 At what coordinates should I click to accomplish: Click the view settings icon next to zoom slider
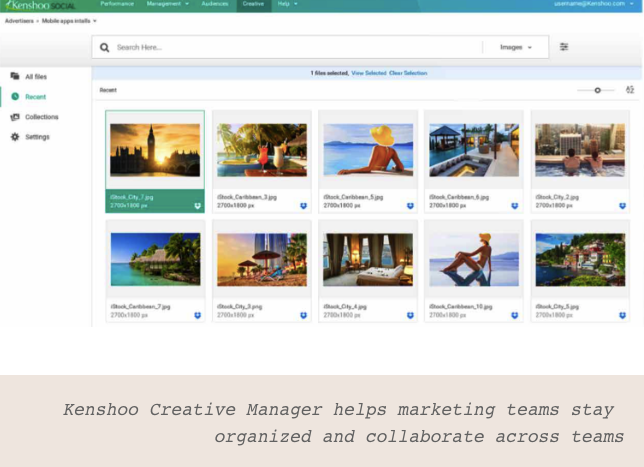tap(630, 90)
